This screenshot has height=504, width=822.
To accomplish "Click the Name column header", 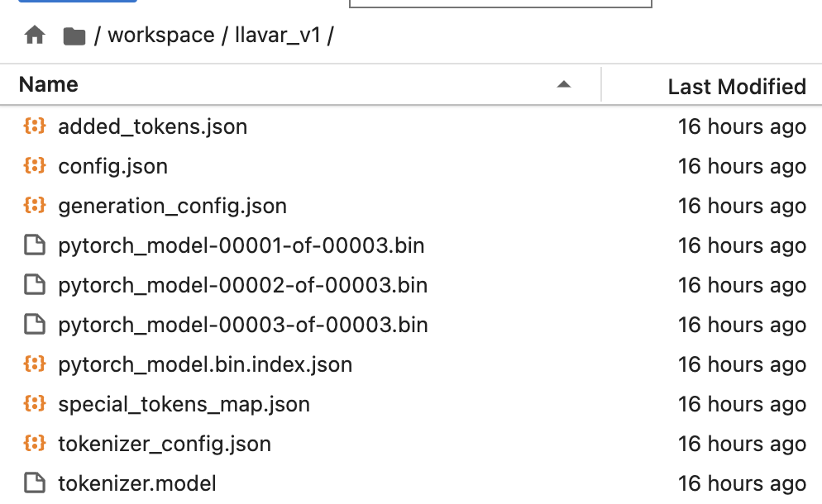I will click(x=47, y=84).
